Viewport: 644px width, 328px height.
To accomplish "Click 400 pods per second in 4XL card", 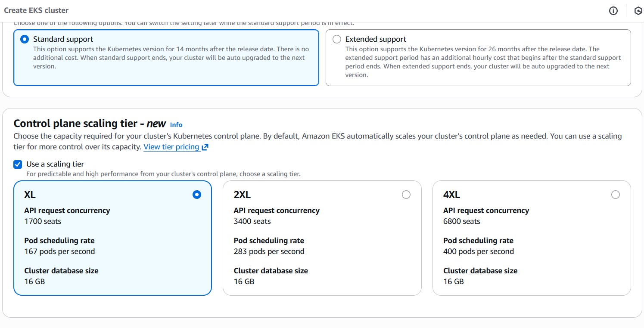I will (x=478, y=251).
